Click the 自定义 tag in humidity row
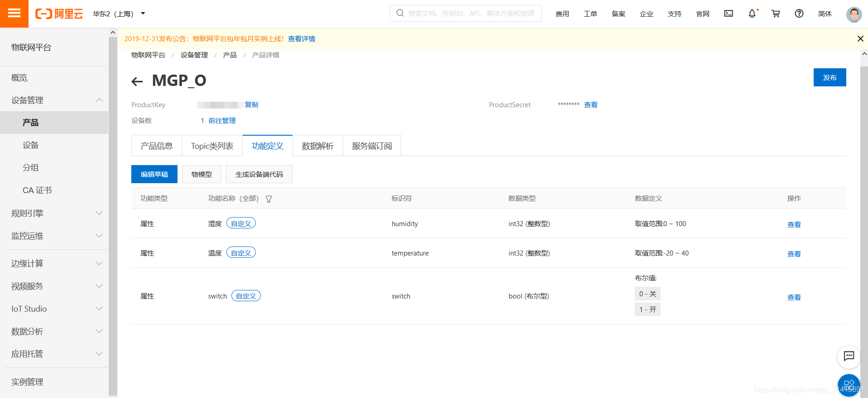The width and height of the screenshot is (868, 398). point(241,223)
